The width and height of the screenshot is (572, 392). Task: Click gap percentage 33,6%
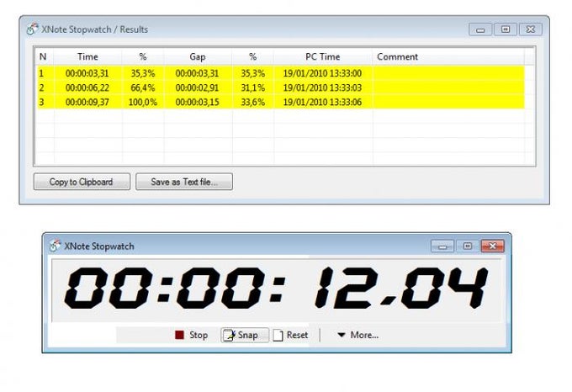tap(253, 102)
